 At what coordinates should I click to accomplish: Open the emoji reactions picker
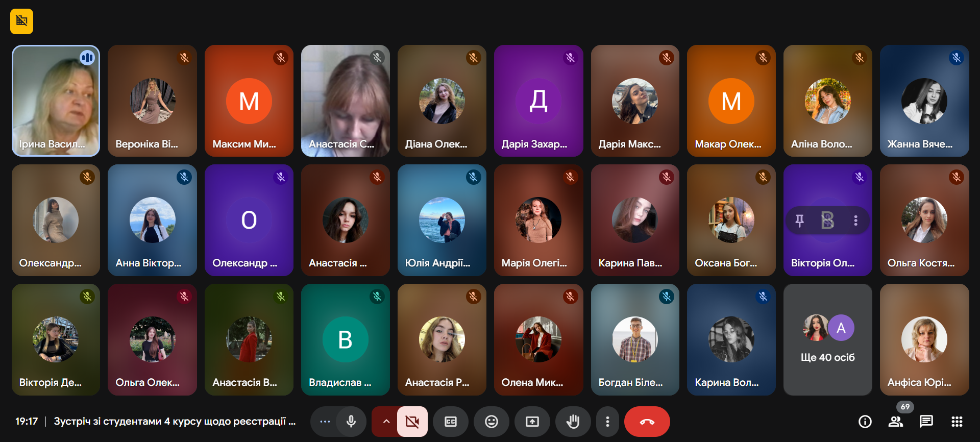point(491,422)
